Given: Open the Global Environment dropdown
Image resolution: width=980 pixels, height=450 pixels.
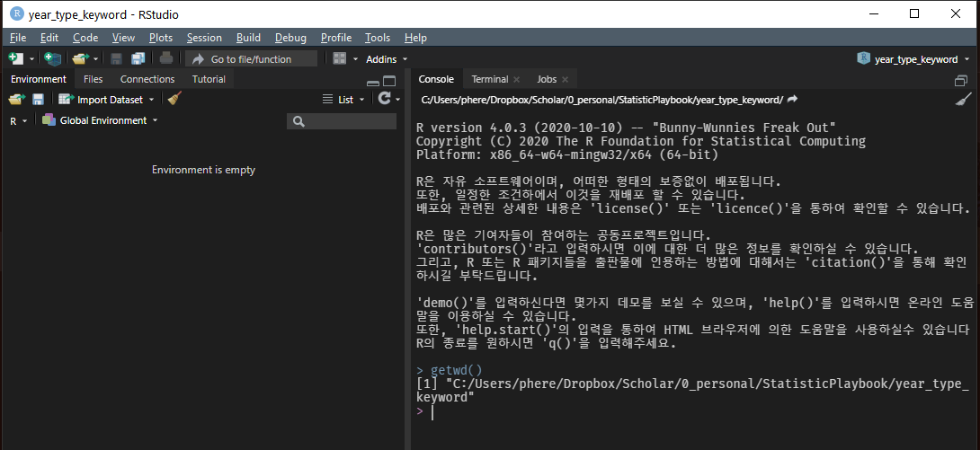Looking at the screenshot, I should (x=100, y=120).
